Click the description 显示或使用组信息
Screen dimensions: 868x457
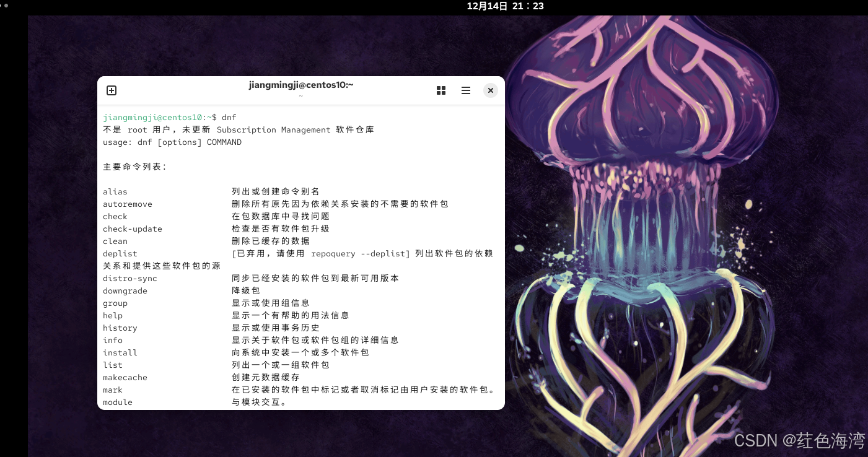coord(271,303)
